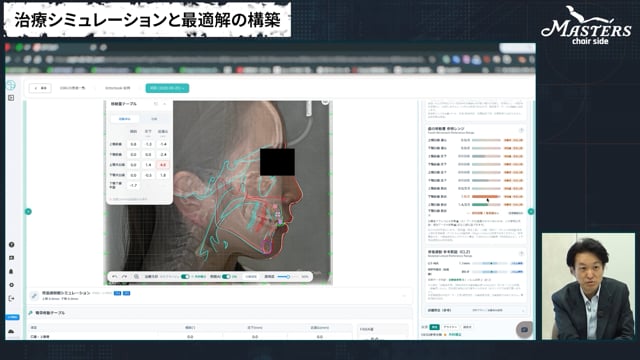640x360 pixels.
Task: Click the first blue reference slider in CLII card
Action: pos(491,263)
